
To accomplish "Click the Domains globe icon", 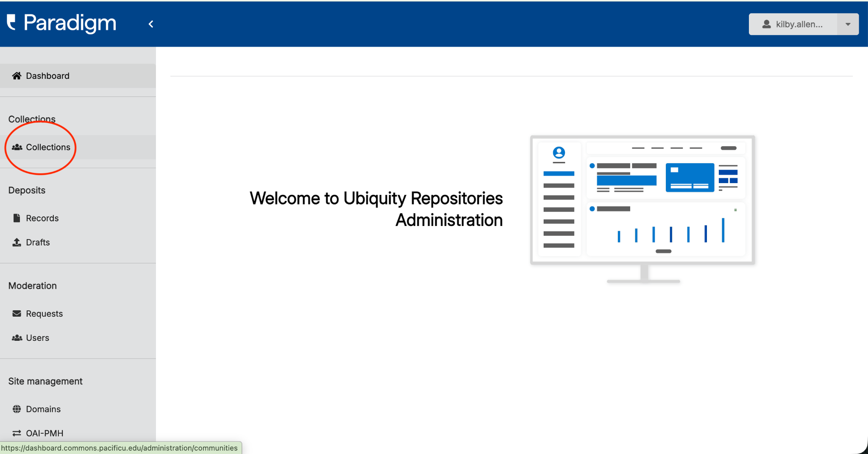I will coord(17,409).
